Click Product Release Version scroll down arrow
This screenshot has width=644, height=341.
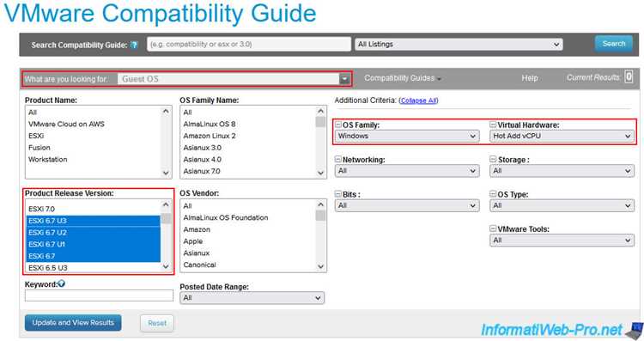166,266
